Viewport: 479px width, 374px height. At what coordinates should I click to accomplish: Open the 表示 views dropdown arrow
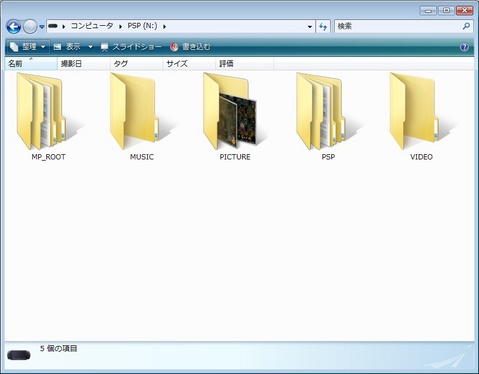[x=90, y=47]
